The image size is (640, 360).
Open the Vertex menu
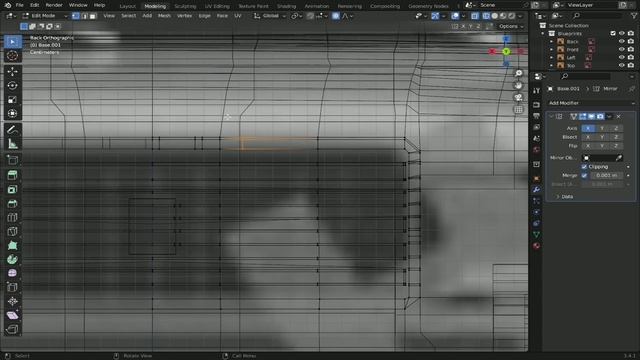184,16
